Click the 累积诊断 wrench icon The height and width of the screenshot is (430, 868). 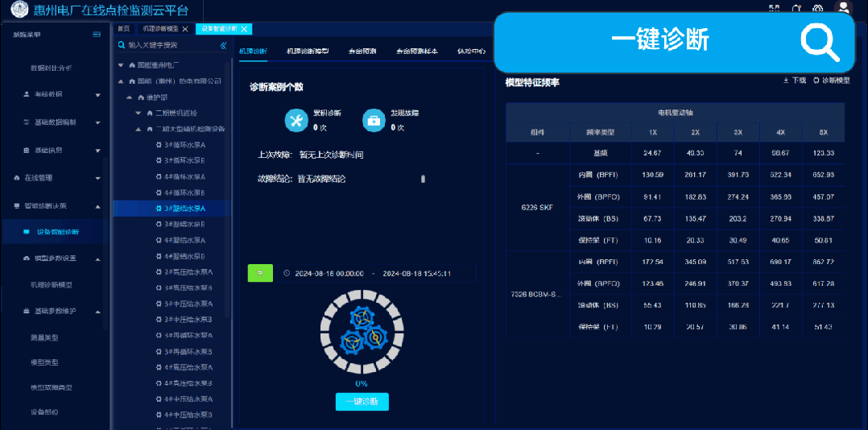(296, 120)
